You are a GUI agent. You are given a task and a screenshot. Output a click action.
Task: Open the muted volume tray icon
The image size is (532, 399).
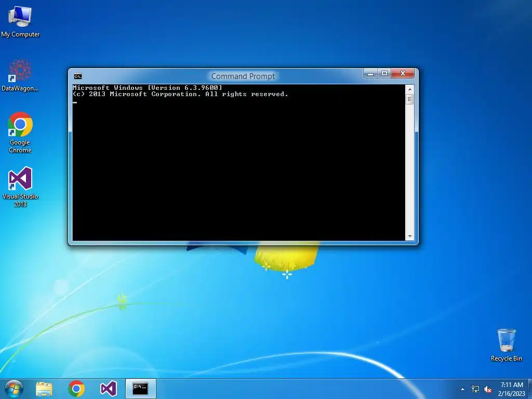click(x=488, y=389)
